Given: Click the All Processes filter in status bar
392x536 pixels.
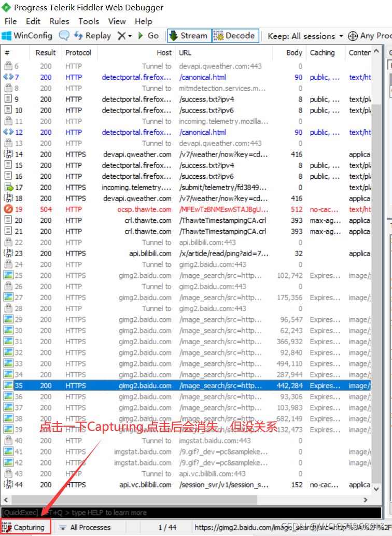Looking at the screenshot, I should coord(86,527).
